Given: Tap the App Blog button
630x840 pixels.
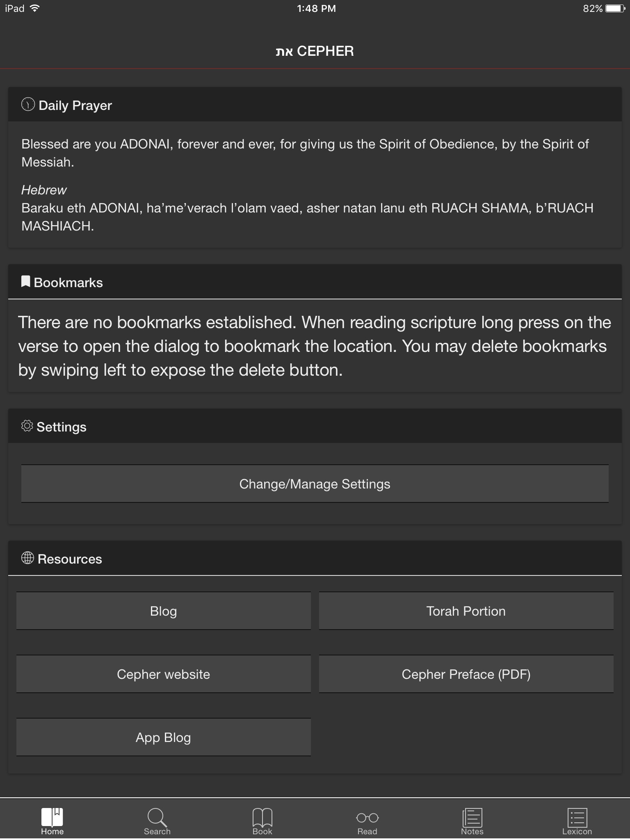Looking at the screenshot, I should pos(163,737).
